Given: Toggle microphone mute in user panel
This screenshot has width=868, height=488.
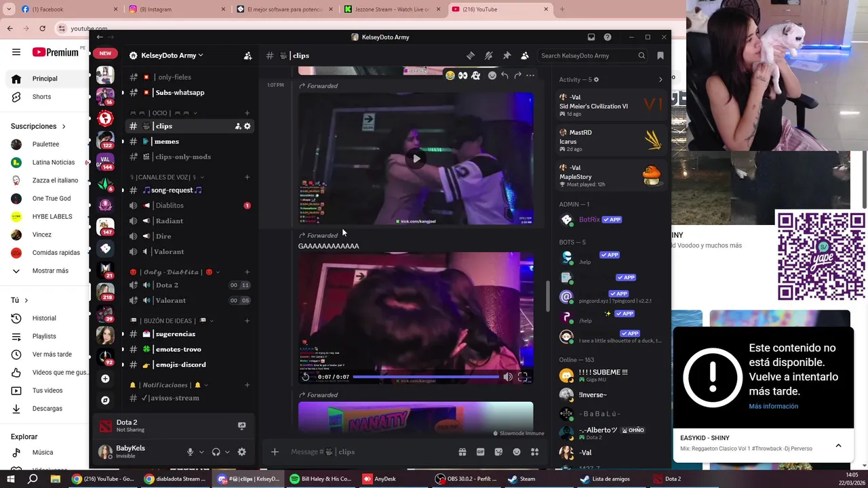Looking at the screenshot, I should click(191, 452).
